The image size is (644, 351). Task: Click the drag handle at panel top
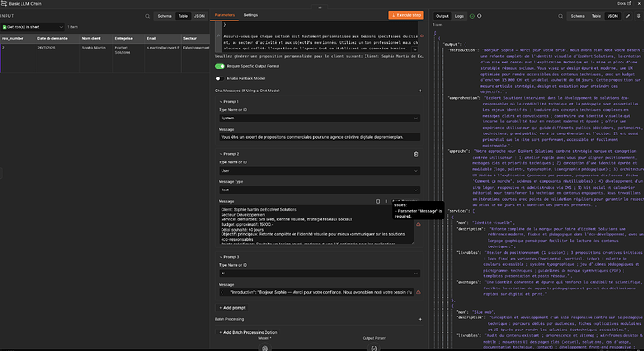[x=320, y=7]
